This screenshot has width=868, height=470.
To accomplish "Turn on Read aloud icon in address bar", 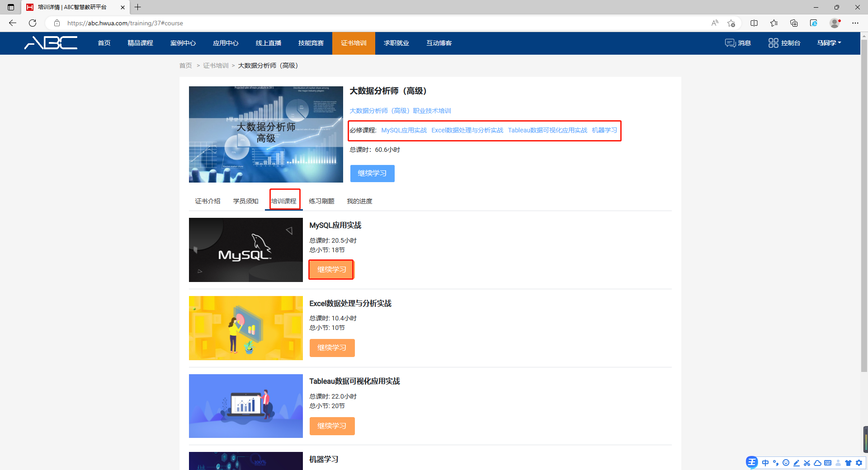I will coord(715,23).
